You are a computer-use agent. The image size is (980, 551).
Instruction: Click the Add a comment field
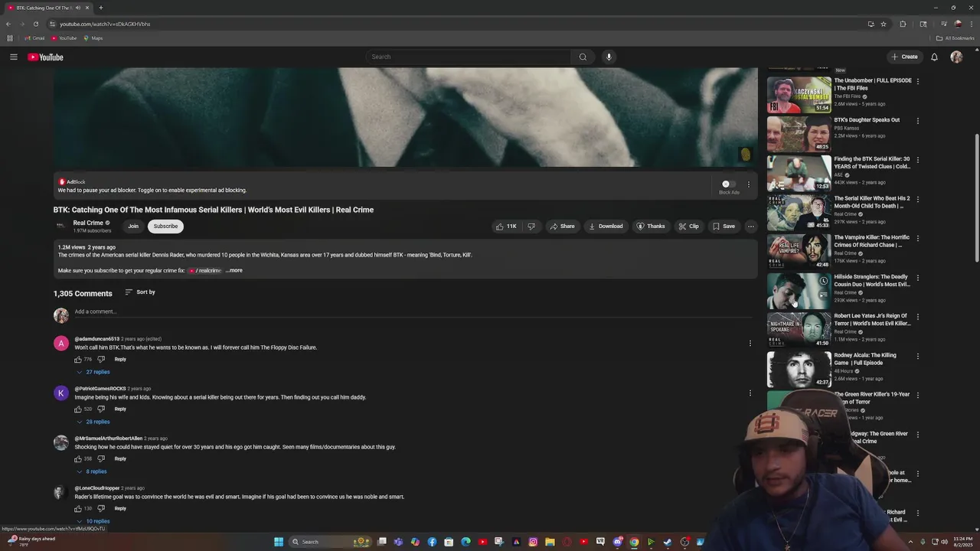point(413,311)
